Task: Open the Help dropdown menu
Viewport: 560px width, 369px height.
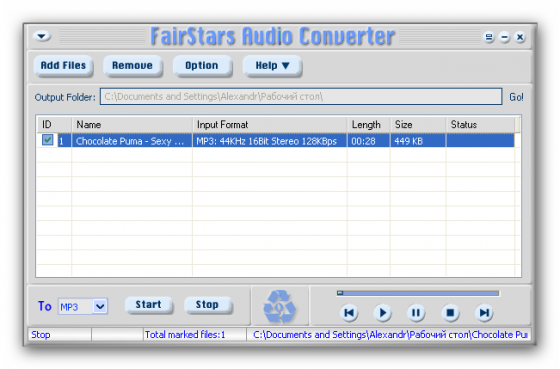Action: [x=272, y=66]
